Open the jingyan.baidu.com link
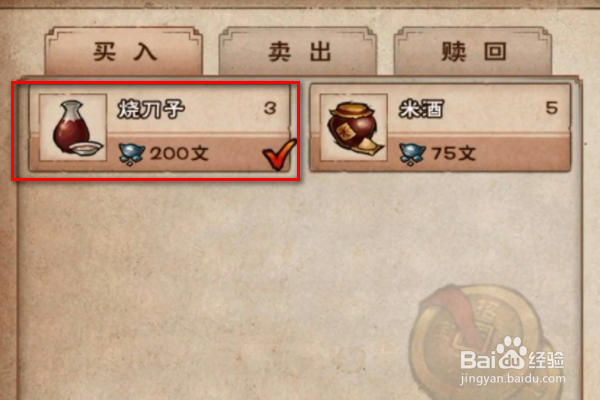Screen dimensions: 600x400 [x=513, y=379]
